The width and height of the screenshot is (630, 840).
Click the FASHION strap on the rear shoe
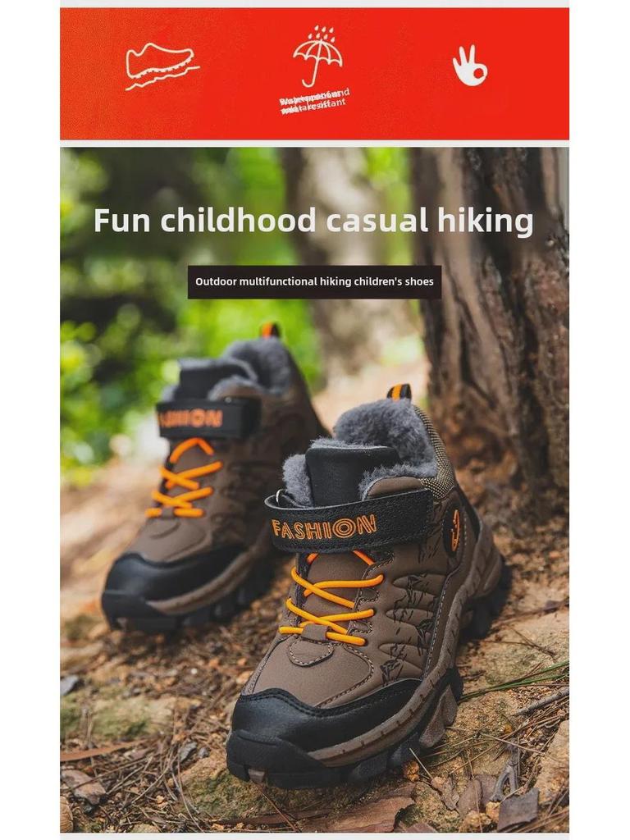207,418
